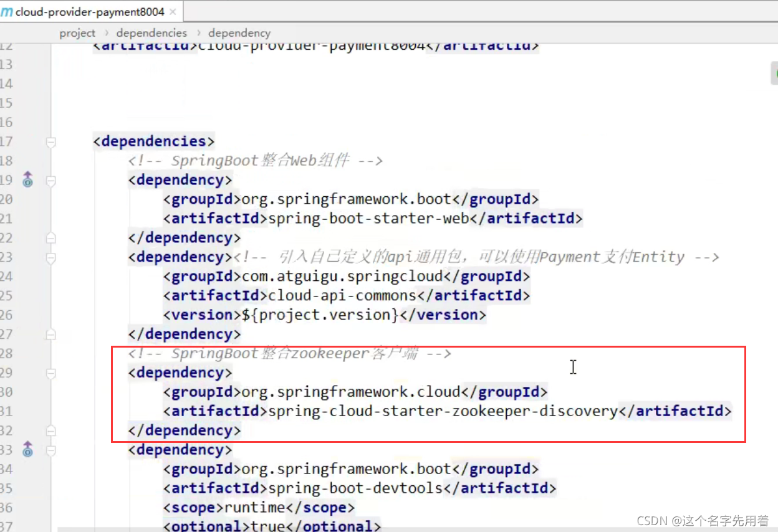Collapse the cloud-api-commons dependency fold marker

(51, 257)
